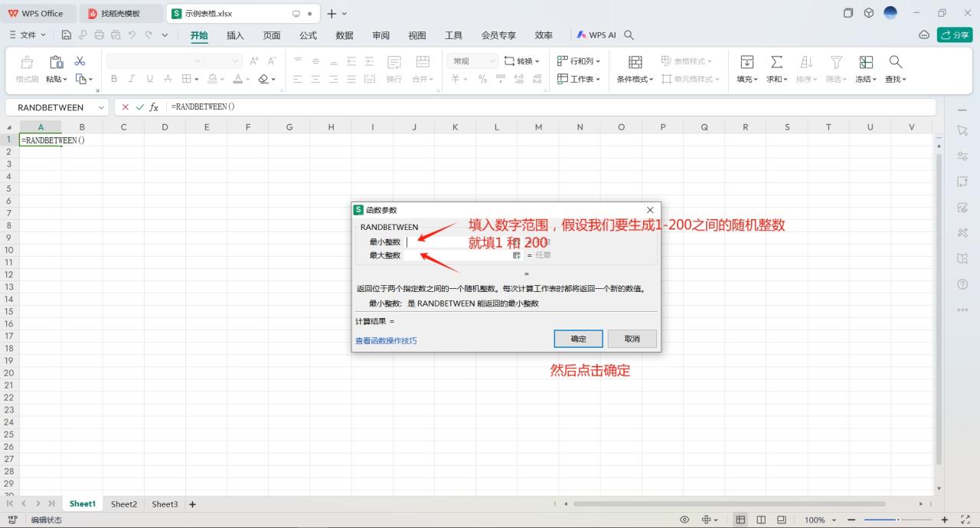Screen dimensions: 980x528
Task: Click the horizontal scrollbar
Action: 729,503
